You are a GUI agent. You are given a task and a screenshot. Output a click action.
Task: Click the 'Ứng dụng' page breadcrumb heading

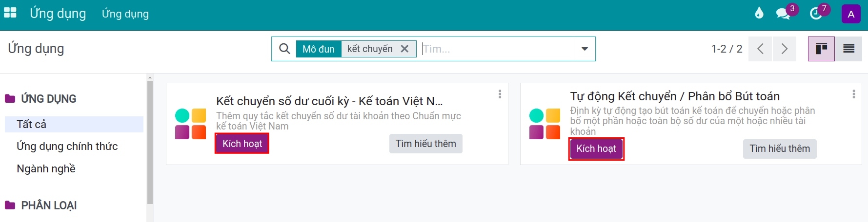coord(36,48)
